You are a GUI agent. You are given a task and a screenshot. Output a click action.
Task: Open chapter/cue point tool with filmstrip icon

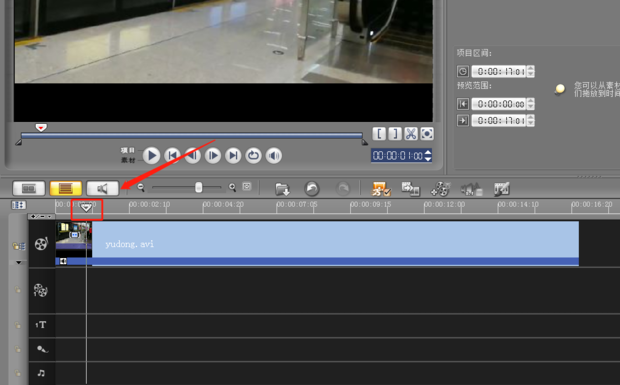point(501,189)
